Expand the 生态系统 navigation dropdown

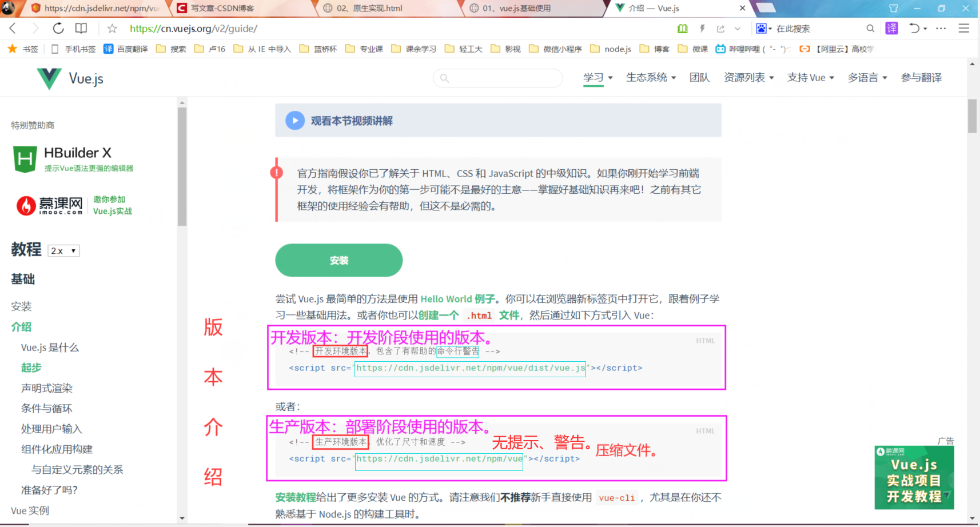tap(651, 78)
